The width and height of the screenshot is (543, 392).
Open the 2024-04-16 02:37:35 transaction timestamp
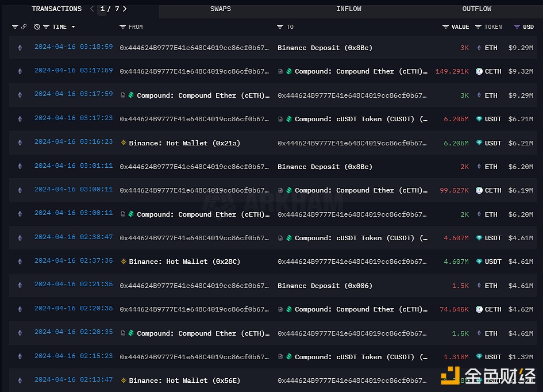(x=74, y=261)
